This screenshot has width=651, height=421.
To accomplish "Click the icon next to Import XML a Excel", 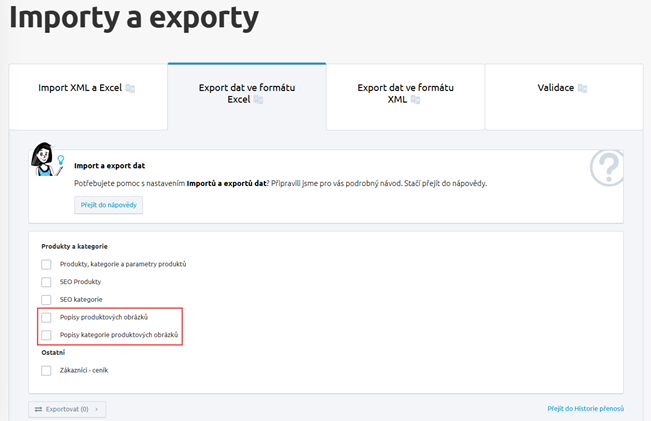I will [x=130, y=88].
